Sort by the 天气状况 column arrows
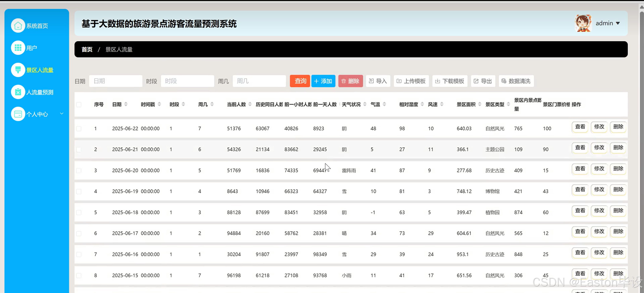The height and width of the screenshot is (293, 644). (x=365, y=104)
